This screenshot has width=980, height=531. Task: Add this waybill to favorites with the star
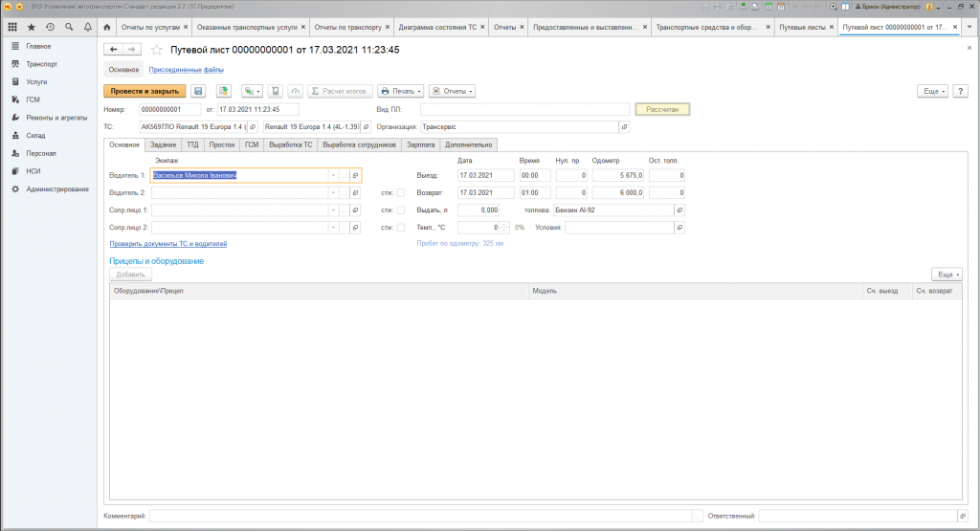point(157,50)
